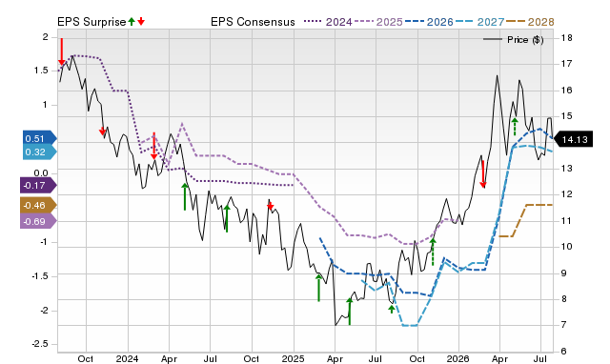
Task: Select the dashed green arrow after Oct 2025
Action: [433, 252]
